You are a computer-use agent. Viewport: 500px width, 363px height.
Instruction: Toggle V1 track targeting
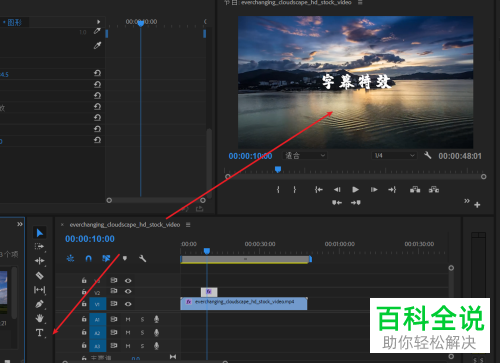97,304
